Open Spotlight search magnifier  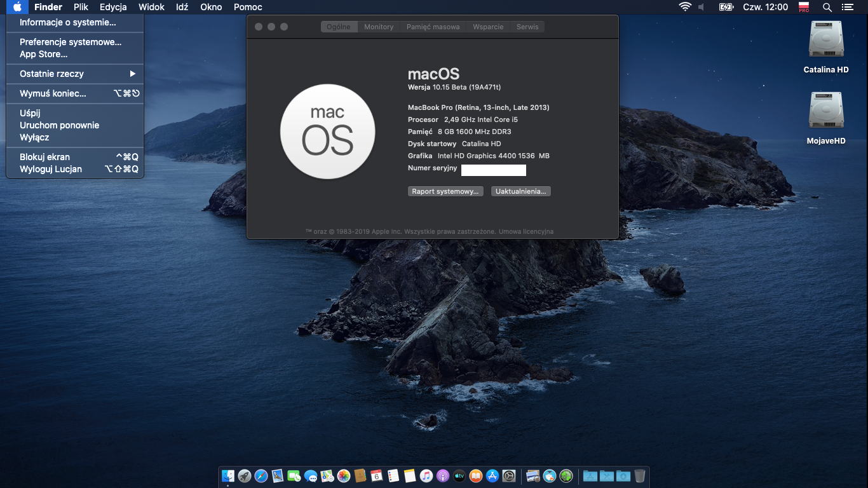(827, 7)
